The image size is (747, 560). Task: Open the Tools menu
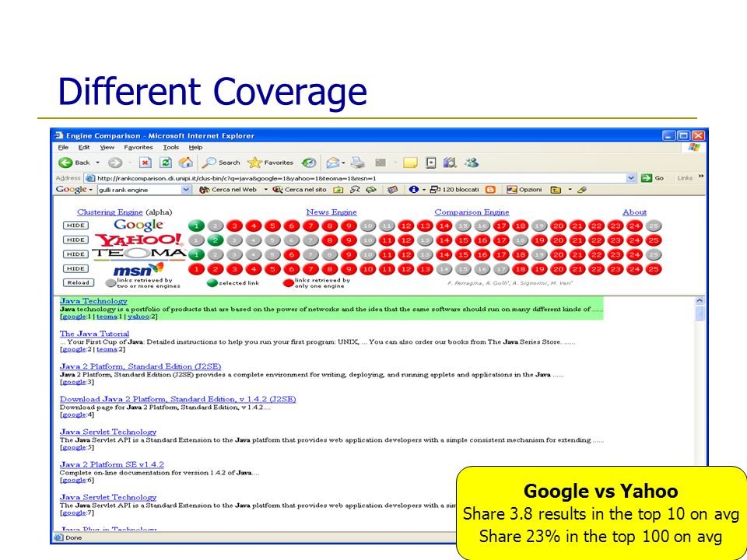coord(171,148)
